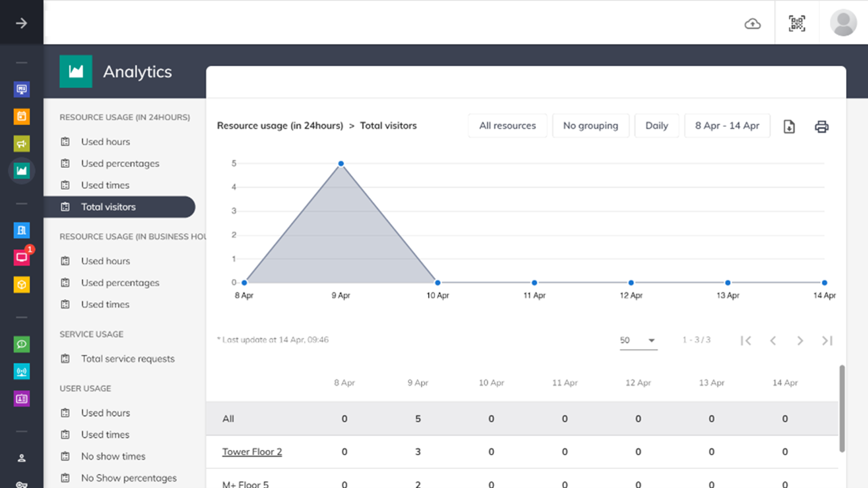Open the user profile avatar

(x=843, y=23)
